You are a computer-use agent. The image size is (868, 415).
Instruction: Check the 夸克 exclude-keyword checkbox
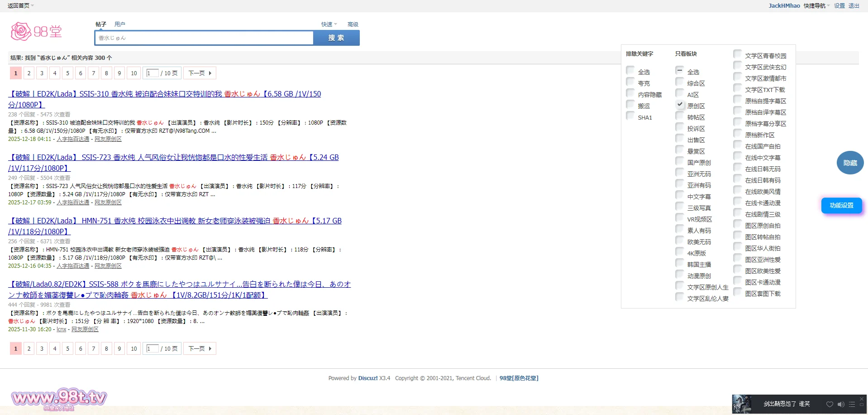pos(630,82)
